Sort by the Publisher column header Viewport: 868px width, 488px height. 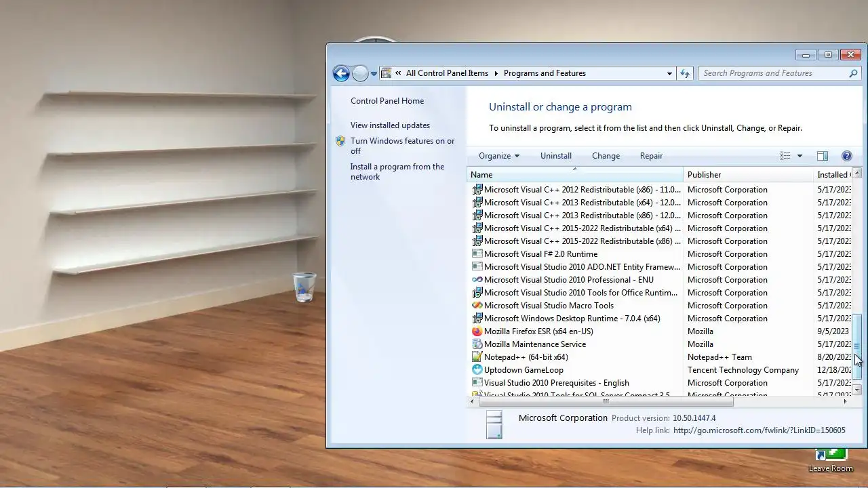point(748,175)
